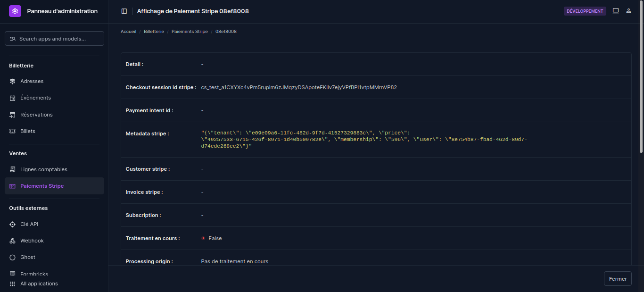Toggle the sidebar collapse icon
The height and width of the screenshot is (292, 644).
[124, 11]
